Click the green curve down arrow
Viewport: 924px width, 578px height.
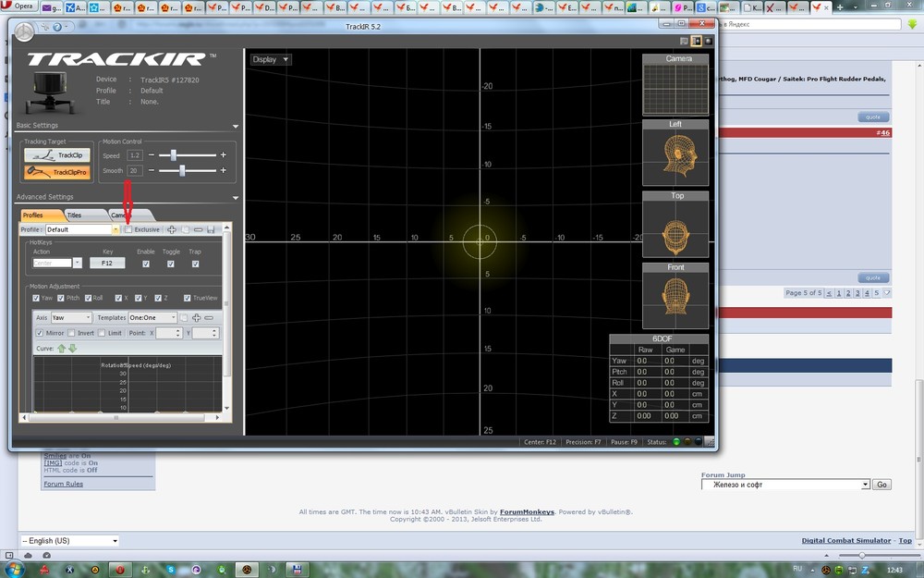coord(72,349)
